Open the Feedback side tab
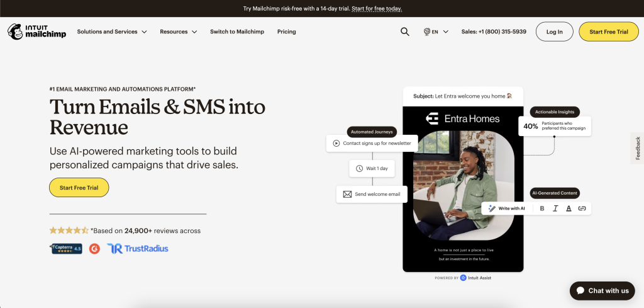This screenshot has height=308, width=644. tap(637, 148)
